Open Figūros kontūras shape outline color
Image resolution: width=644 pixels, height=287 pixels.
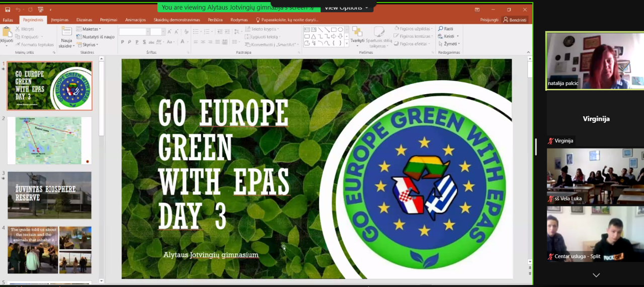click(x=413, y=36)
